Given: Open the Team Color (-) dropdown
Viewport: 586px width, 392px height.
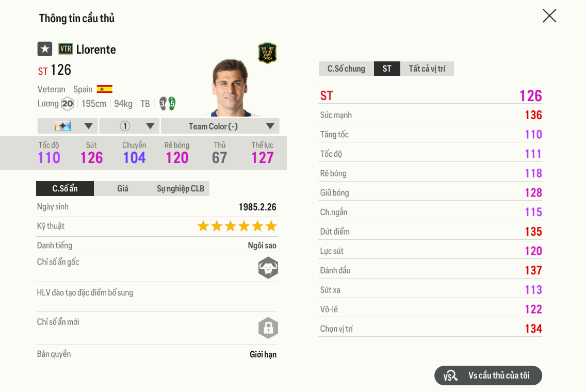Looking at the screenshot, I should tap(220, 125).
